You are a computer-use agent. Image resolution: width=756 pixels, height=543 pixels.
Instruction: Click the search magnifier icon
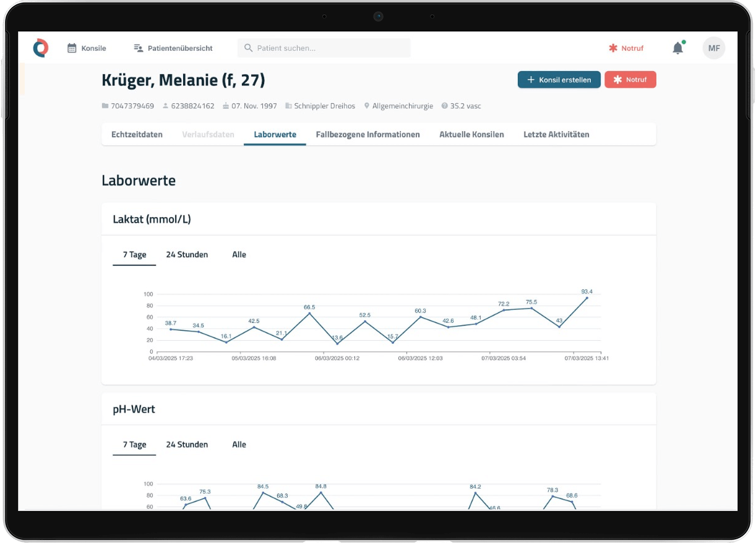tap(248, 48)
